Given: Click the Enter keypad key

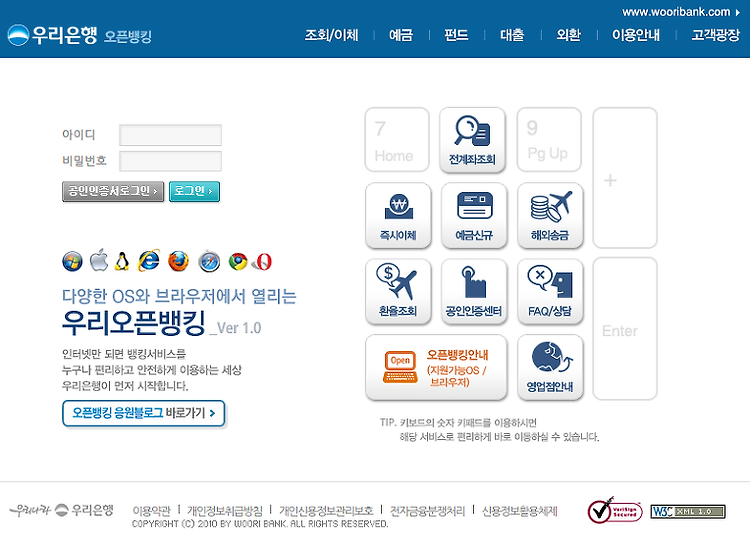Looking at the screenshot, I should pyautogui.click(x=625, y=329).
